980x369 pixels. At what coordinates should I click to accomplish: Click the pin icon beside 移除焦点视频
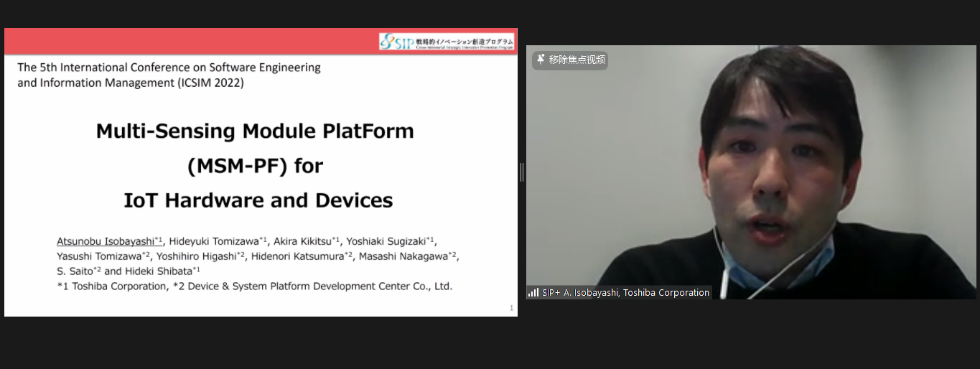pyautogui.click(x=541, y=60)
